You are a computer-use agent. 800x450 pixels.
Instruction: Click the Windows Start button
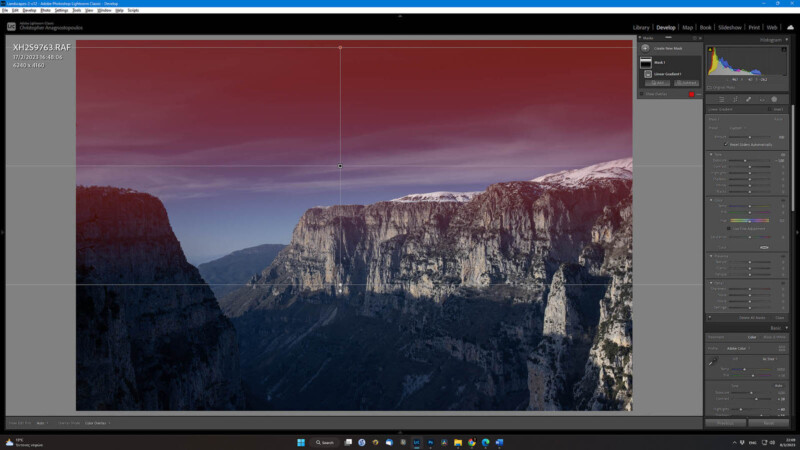coord(300,442)
